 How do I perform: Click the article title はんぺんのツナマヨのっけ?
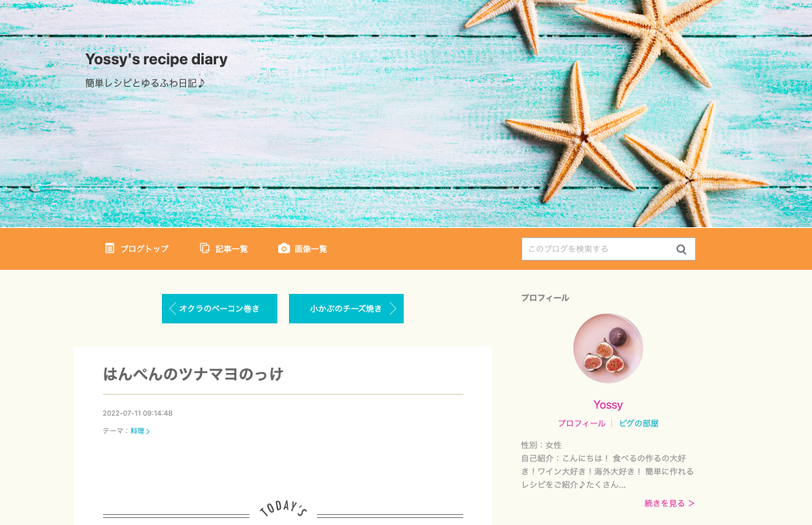193,374
